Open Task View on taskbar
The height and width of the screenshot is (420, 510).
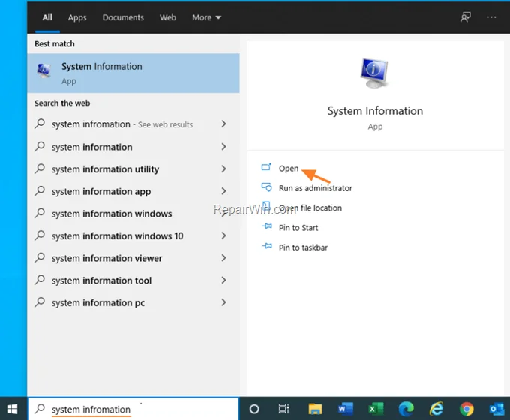pos(283,409)
